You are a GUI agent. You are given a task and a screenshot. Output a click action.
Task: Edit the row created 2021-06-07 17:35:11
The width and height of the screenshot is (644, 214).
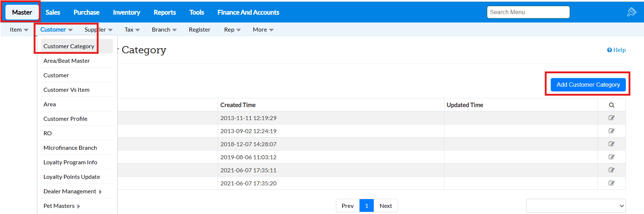pos(611,170)
